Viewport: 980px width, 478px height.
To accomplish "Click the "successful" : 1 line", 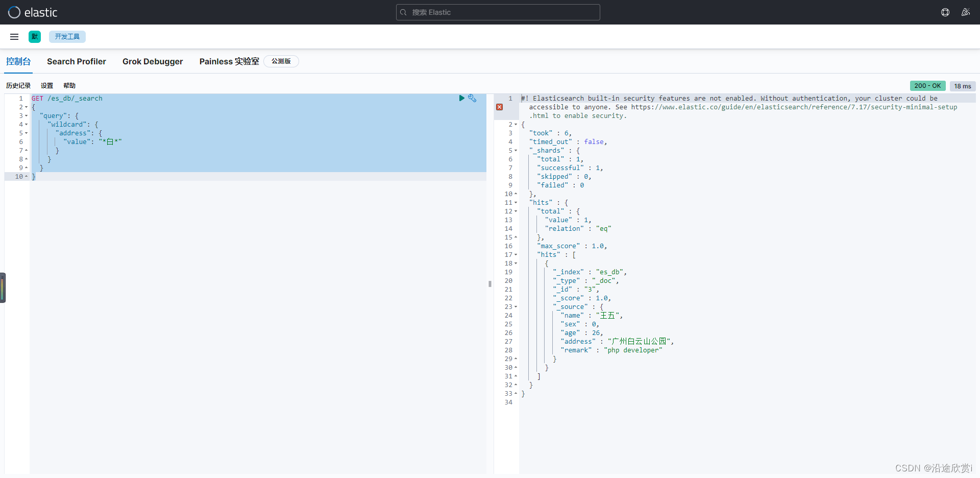I will [x=570, y=168].
